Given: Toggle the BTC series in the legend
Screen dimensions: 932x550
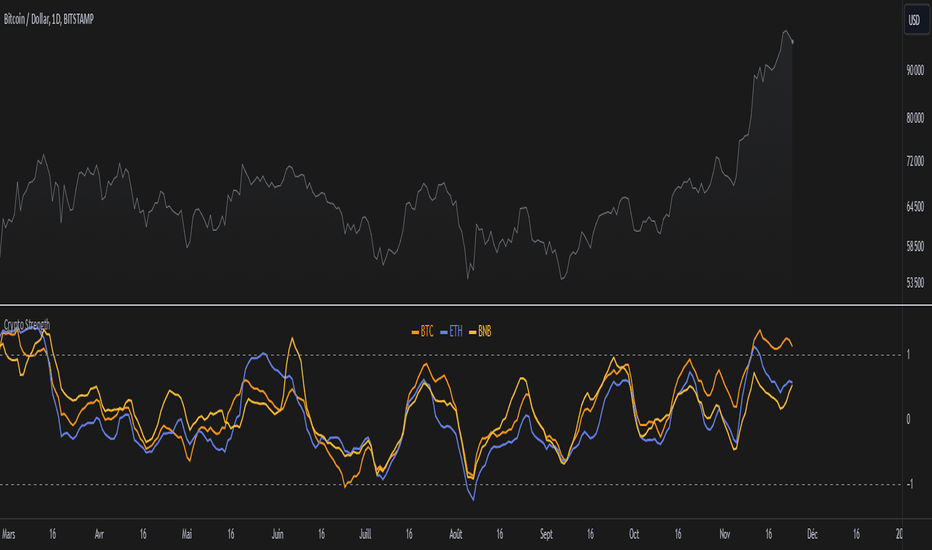Looking at the screenshot, I should [x=423, y=332].
